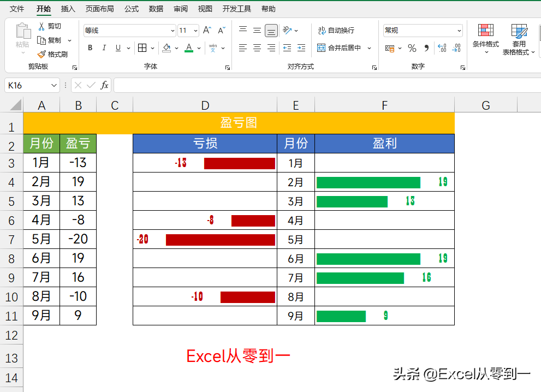
Task: Apply the green font color A
Action: point(189,48)
